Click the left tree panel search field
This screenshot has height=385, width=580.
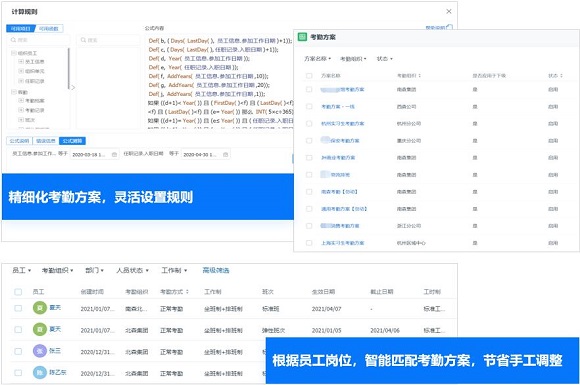[38, 40]
